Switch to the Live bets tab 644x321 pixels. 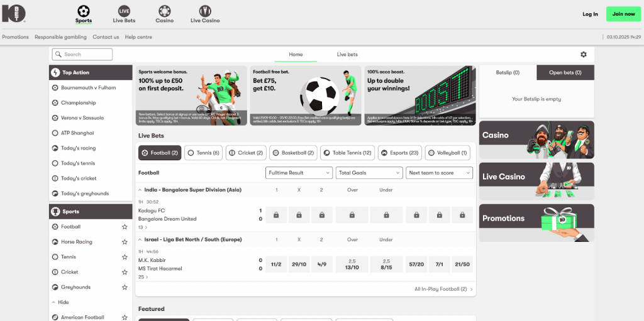(x=347, y=54)
